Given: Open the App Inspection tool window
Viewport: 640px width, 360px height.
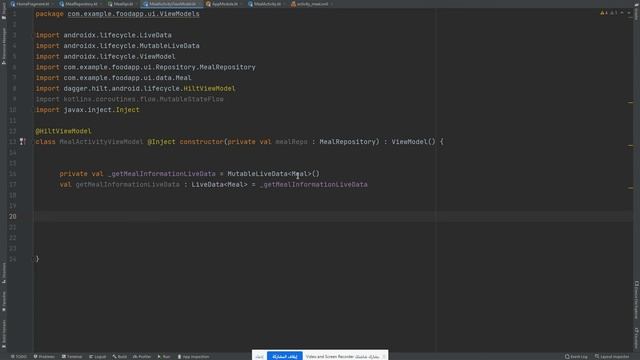Looking at the screenshot, I should coord(193,357).
